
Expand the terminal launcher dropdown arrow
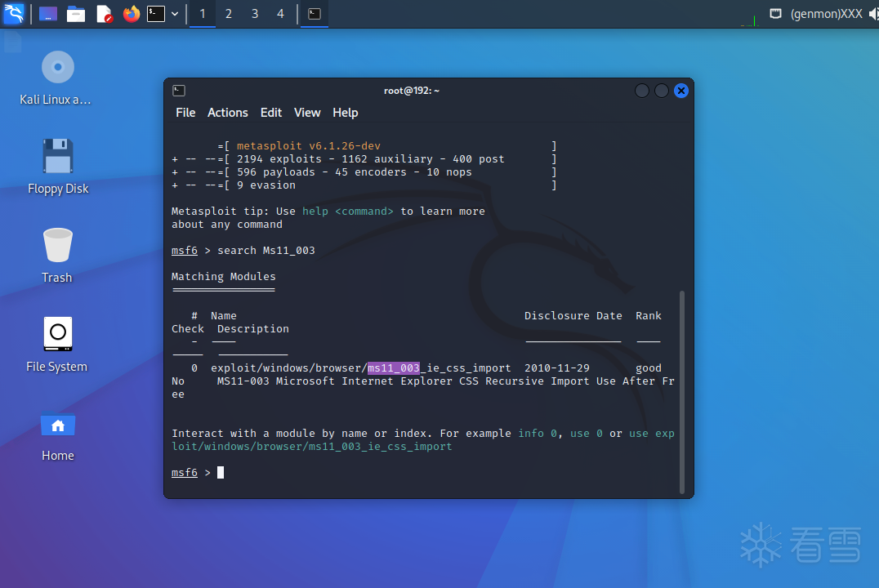pos(175,14)
